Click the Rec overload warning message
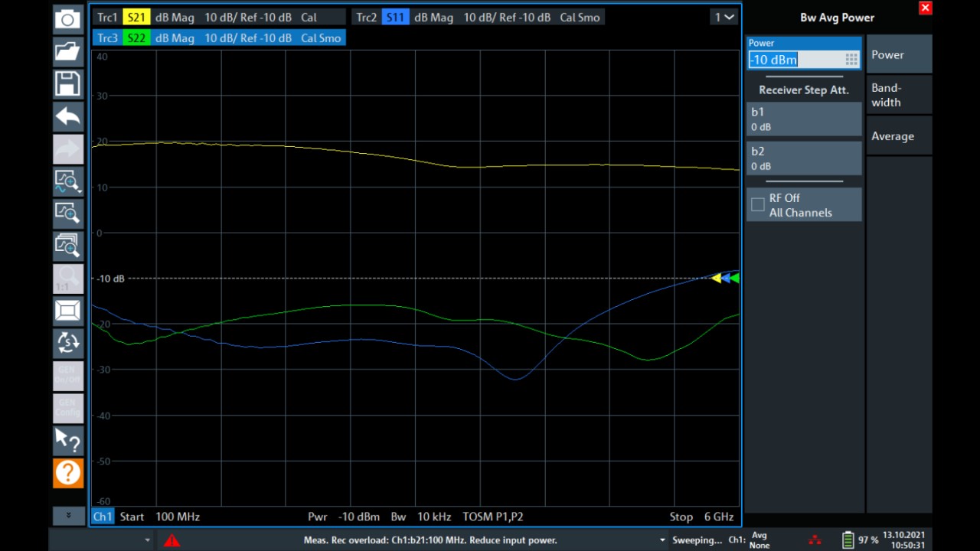Screen dimensions: 980x551 click(x=430, y=540)
